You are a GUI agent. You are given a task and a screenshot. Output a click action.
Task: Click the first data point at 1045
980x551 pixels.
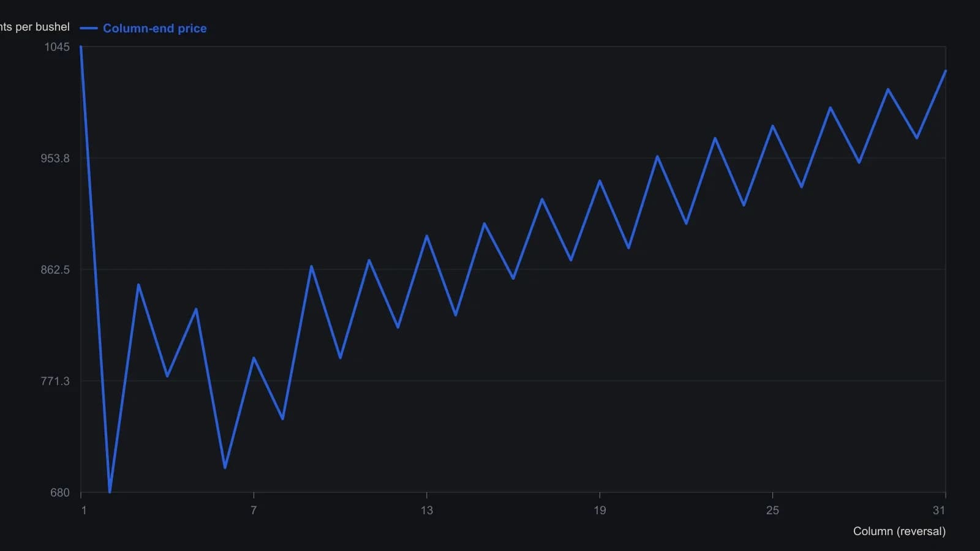(81, 47)
